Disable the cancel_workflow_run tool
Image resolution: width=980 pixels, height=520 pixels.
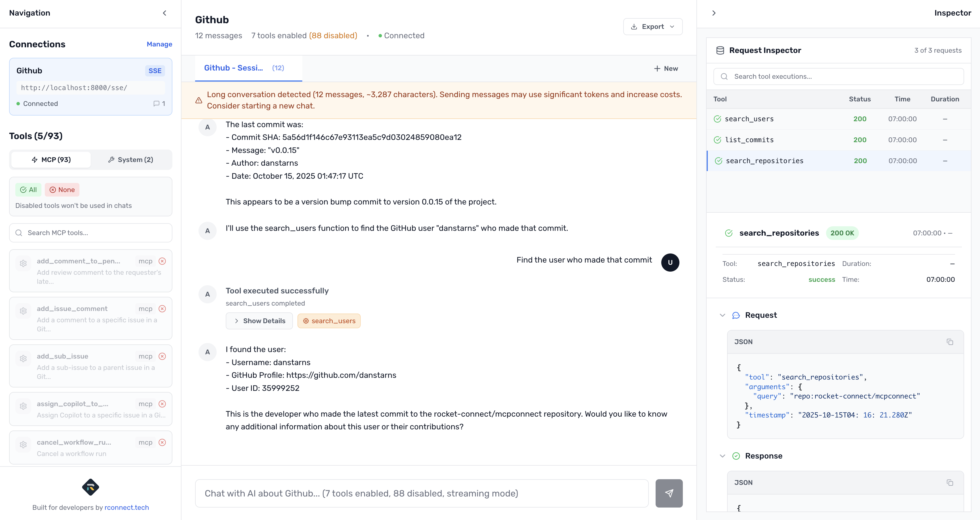pos(162,442)
